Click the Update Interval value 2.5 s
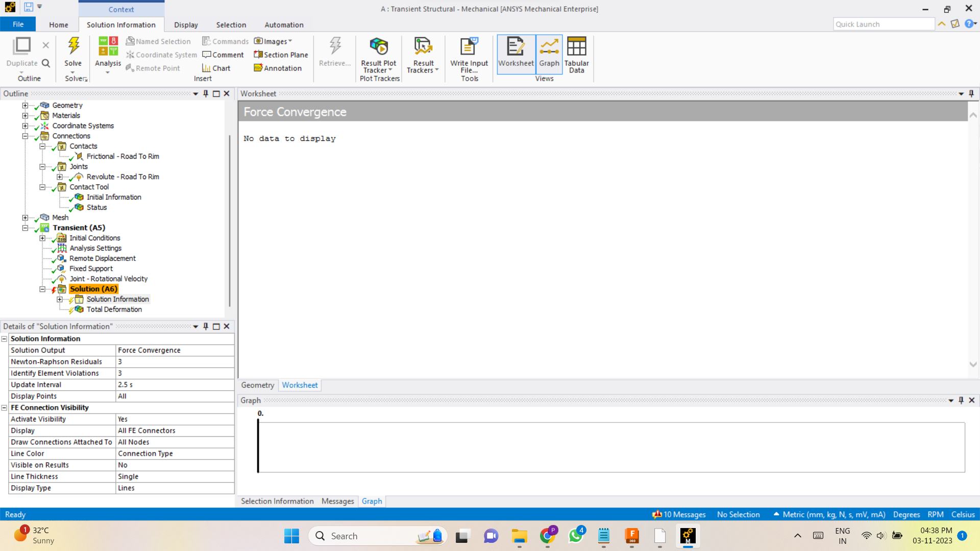This screenshot has width=980, height=551. pos(175,385)
